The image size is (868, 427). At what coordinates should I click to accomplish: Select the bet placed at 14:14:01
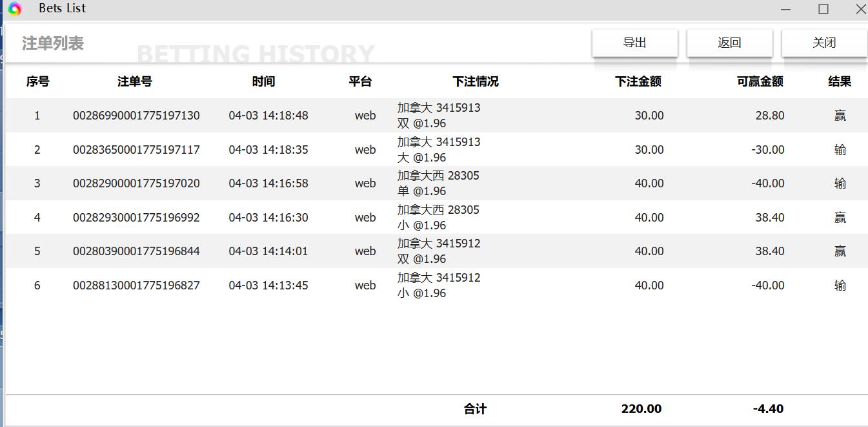268,251
